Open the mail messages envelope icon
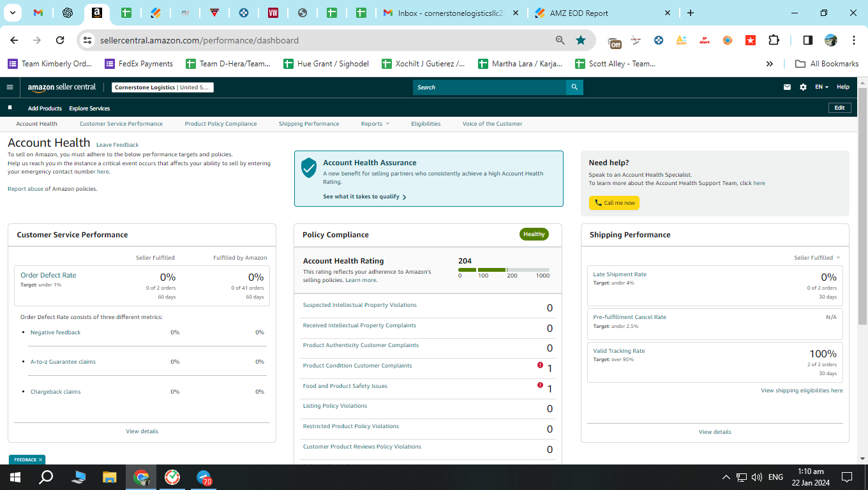This screenshot has height=490, width=868. pos(787,87)
